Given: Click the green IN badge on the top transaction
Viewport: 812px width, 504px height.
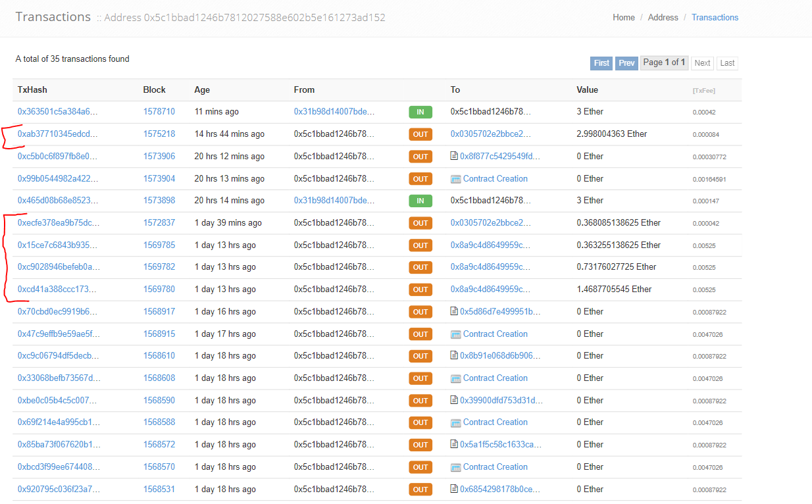Looking at the screenshot, I should tap(420, 112).
